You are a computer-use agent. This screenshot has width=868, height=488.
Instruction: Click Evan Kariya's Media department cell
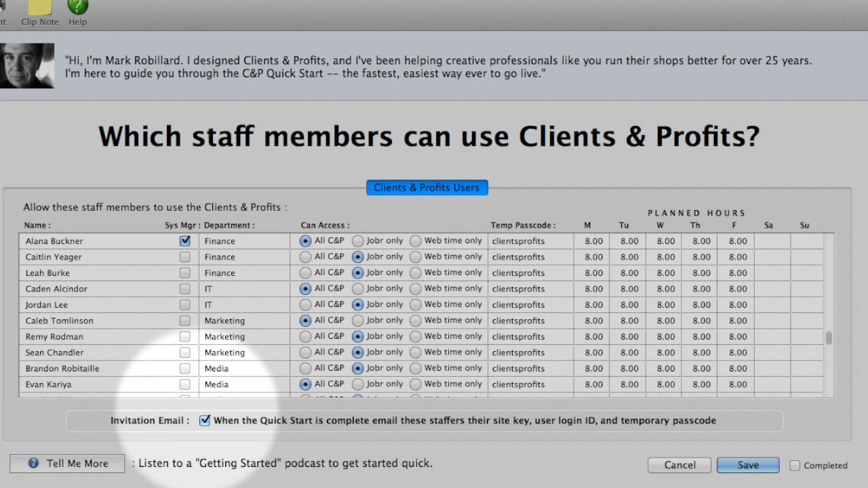point(245,384)
